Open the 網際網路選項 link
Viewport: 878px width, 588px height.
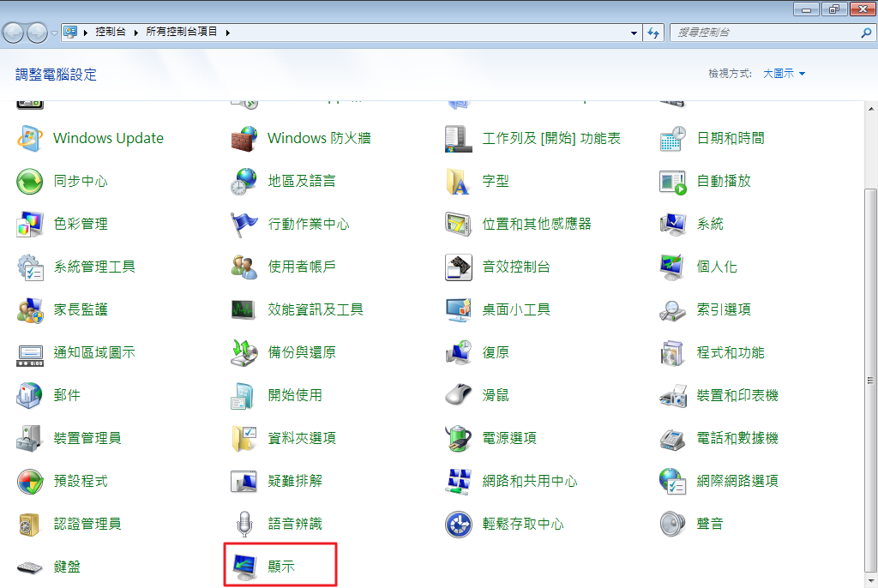pyautogui.click(x=737, y=481)
